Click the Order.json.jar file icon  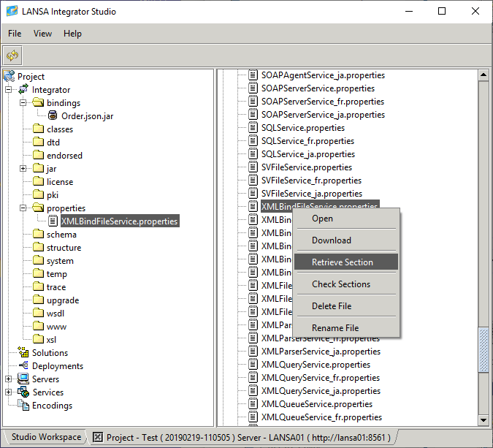coord(53,115)
